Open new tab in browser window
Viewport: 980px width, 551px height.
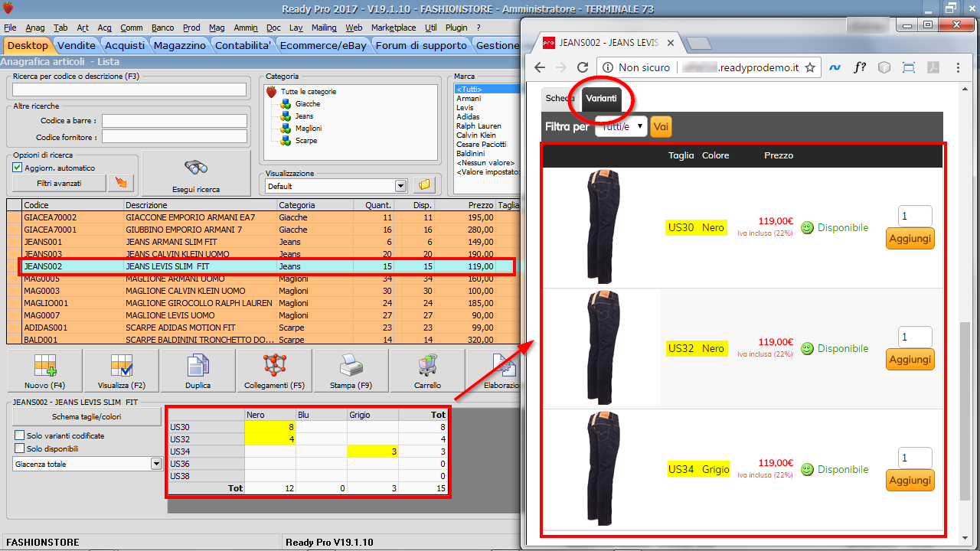click(697, 43)
